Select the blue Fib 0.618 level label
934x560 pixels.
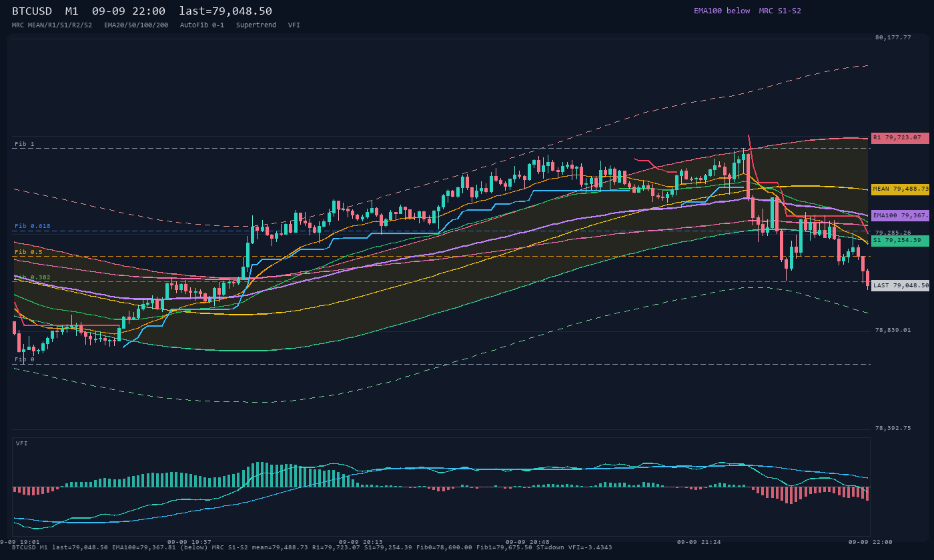tap(33, 226)
